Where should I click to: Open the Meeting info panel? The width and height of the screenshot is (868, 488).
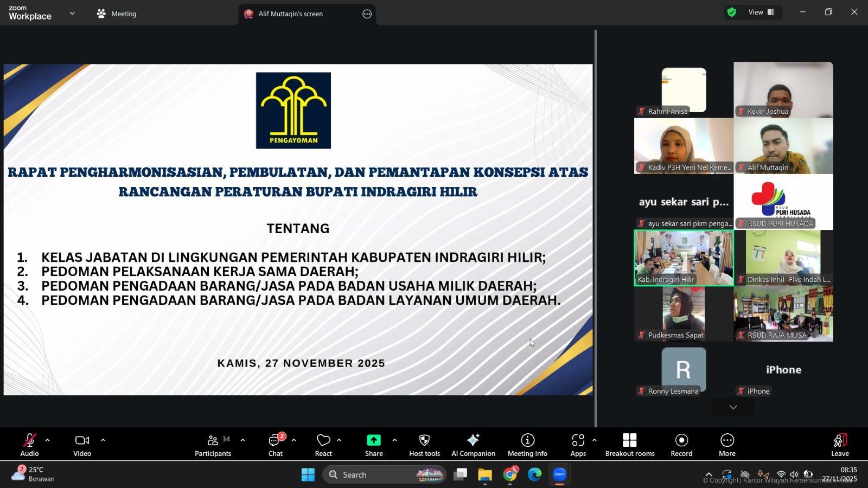[x=527, y=445]
